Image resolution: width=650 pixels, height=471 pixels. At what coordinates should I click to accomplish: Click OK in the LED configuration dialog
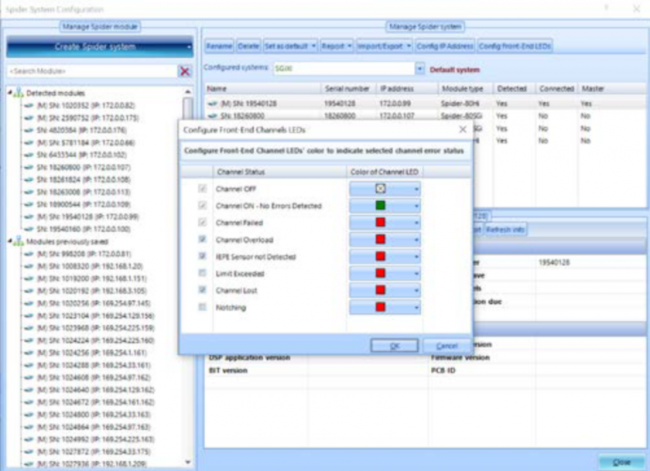(x=394, y=344)
